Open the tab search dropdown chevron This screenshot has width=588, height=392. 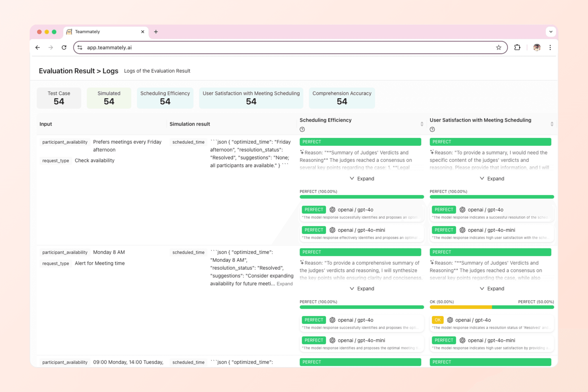[x=551, y=32]
